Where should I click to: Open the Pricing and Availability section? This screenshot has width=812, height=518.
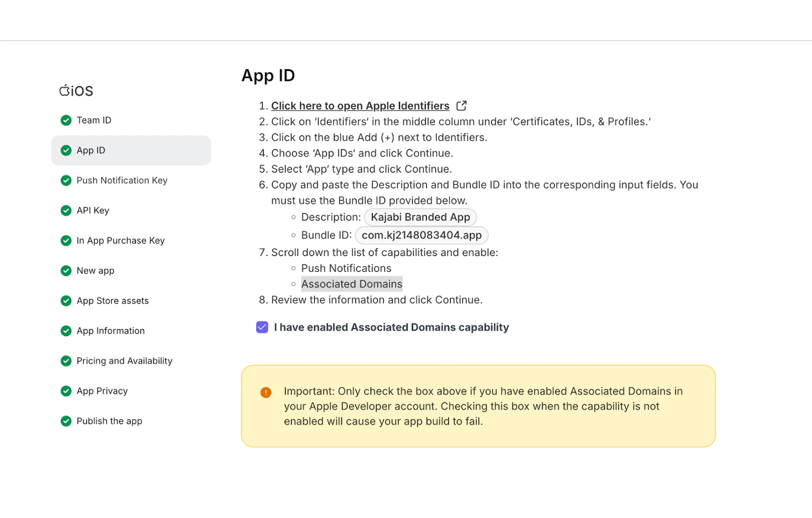[x=124, y=361]
